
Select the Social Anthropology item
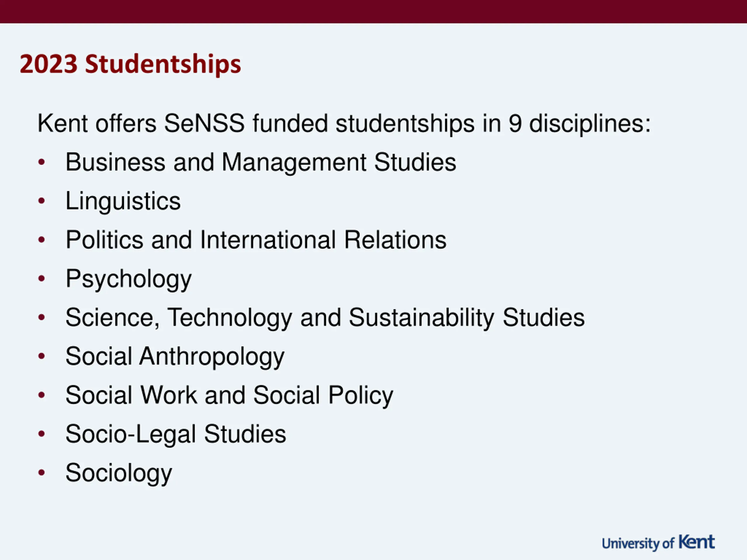(x=175, y=357)
